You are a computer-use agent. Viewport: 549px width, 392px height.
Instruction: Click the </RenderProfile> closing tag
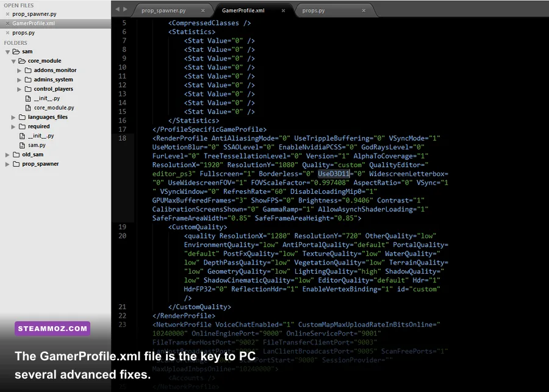pyautogui.click(x=184, y=316)
